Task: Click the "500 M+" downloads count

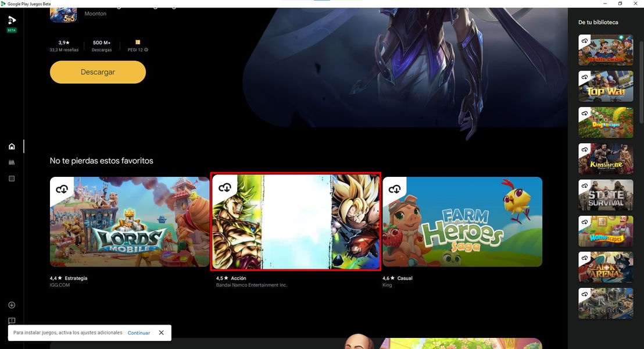Action: (x=102, y=42)
